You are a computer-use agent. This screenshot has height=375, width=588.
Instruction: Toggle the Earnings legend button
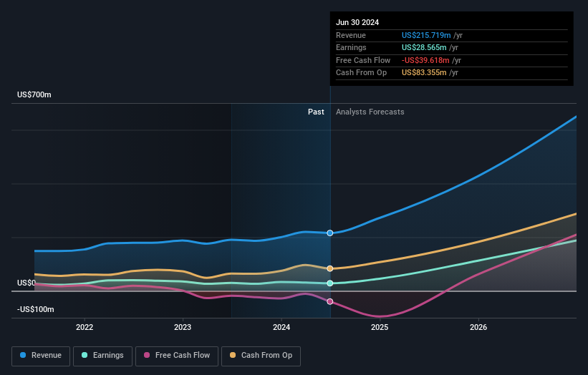pos(102,356)
